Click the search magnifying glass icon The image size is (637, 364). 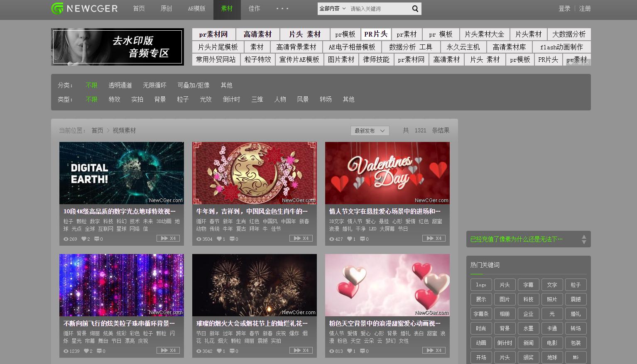(415, 8)
